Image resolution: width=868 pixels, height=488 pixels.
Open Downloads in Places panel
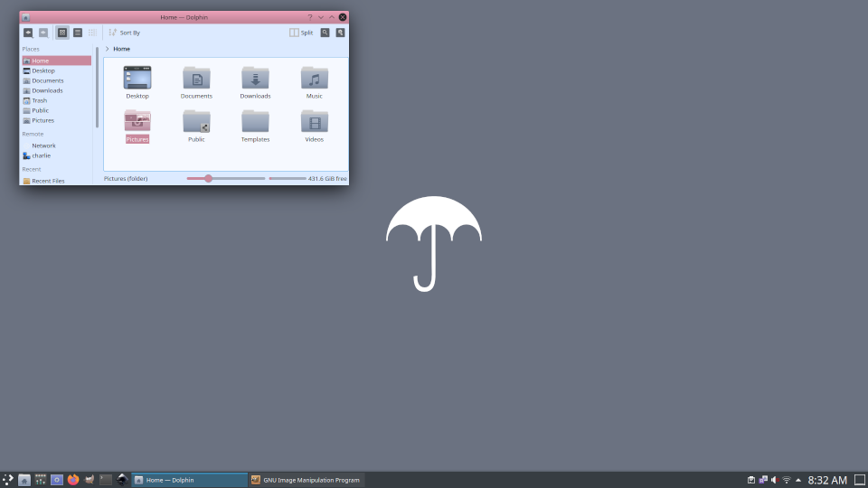click(x=56, y=90)
